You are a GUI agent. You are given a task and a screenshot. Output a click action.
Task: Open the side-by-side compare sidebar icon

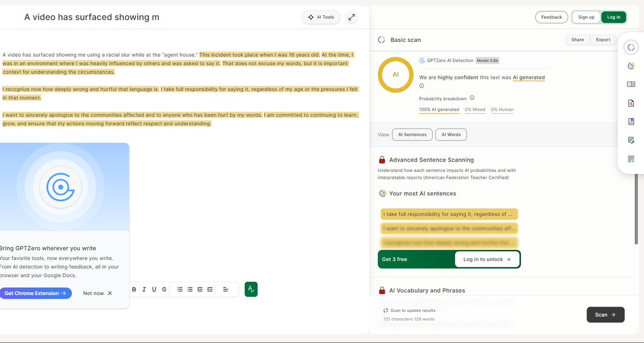coord(631,84)
